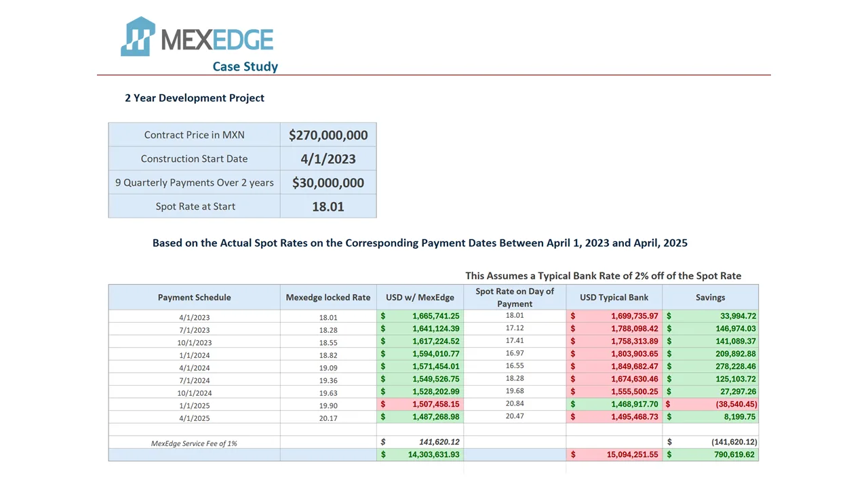This screenshot has height=488, width=868.
Task: Click the MexEdge Service Fee of 1% label
Action: coord(194,443)
